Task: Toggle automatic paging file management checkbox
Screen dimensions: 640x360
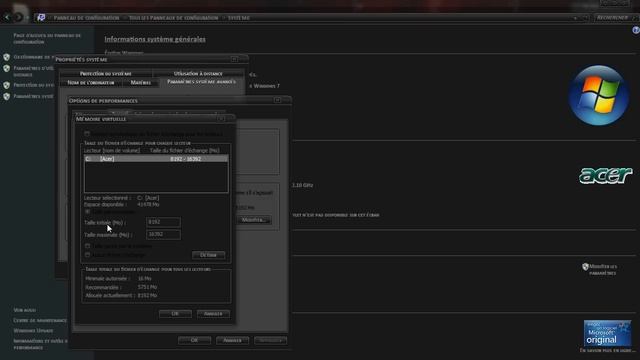Action: coord(87,134)
